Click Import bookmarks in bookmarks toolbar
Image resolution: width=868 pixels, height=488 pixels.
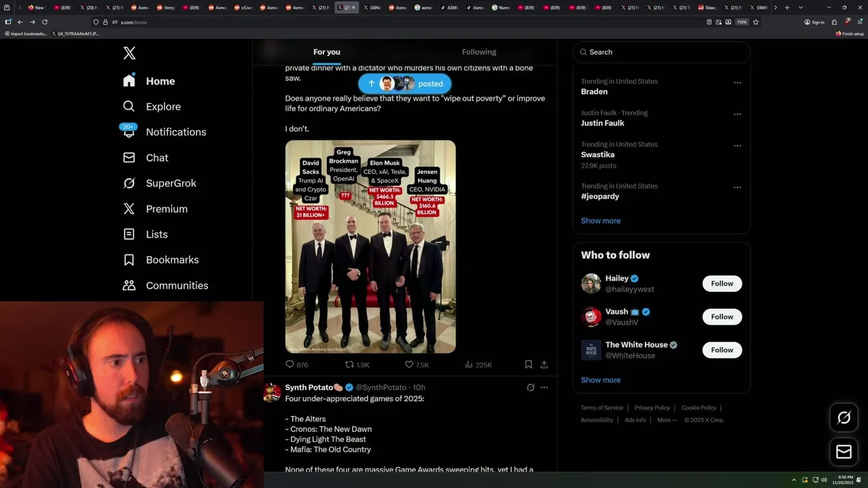(x=26, y=33)
